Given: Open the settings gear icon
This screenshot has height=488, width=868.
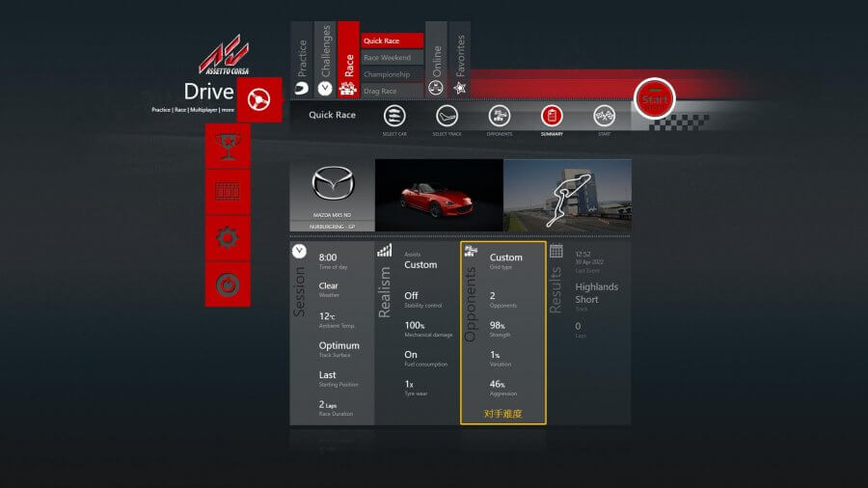Looking at the screenshot, I should pyautogui.click(x=228, y=238).
